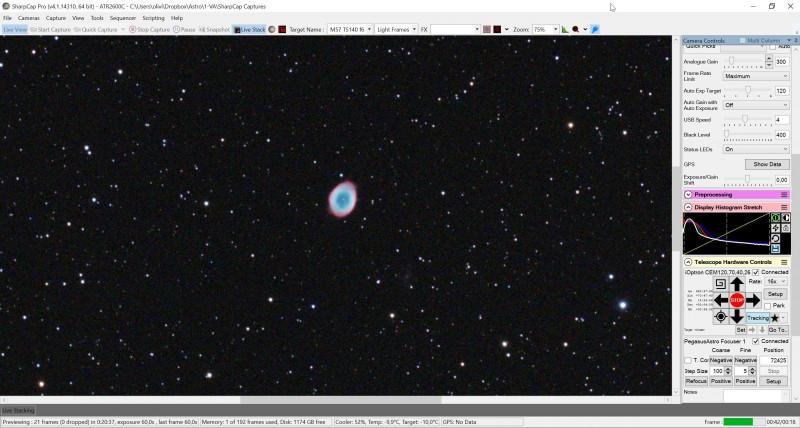Click the round gray icon after Live Stack
This screenshot has width=800, height=428.
pos(271,30)
